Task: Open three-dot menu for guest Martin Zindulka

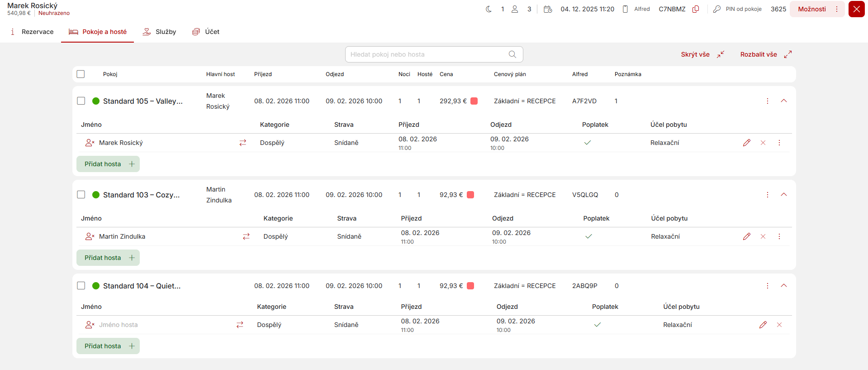Action: coord(779,236)
